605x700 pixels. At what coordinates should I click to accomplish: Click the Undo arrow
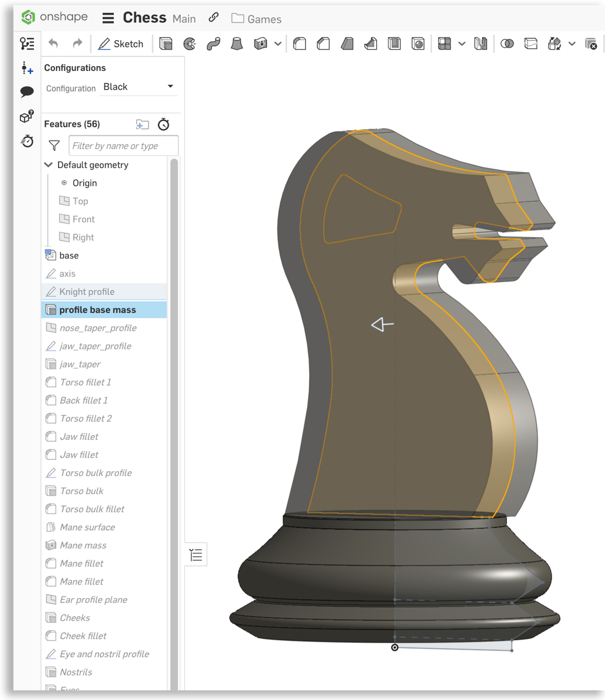tap(53, 43)
